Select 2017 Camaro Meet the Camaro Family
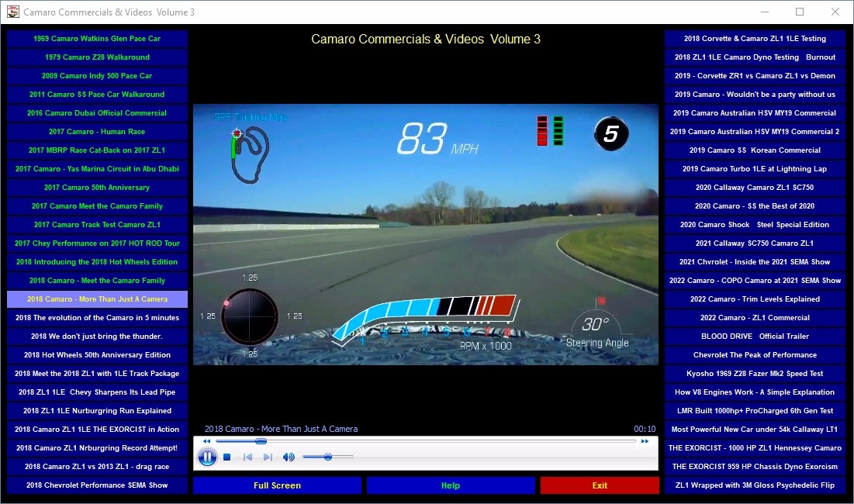The image size is (854, 504). pos(97,206)
